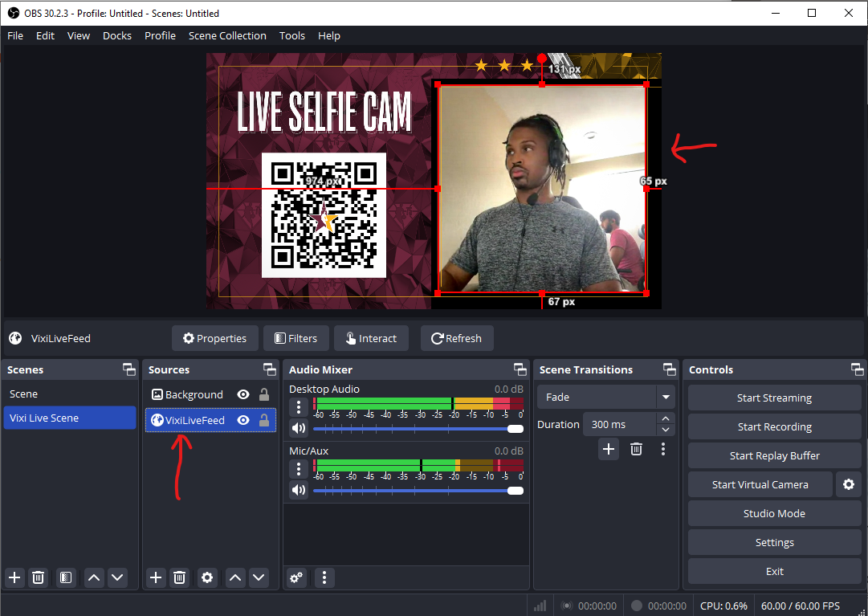Move selected source down with arrow
The width and height of the screenshot is (868, 616).
[x=259, y=577]
